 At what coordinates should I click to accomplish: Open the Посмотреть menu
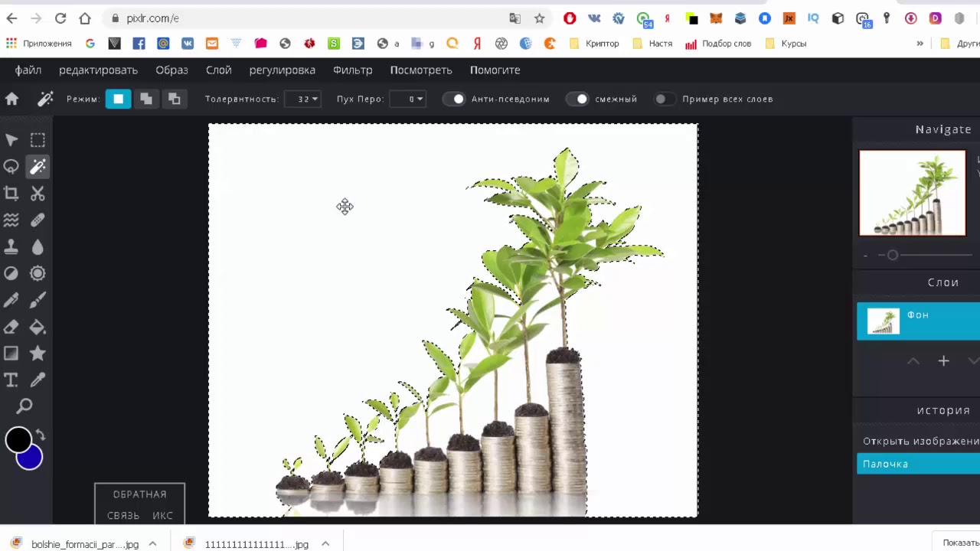(x=421, y=70)
